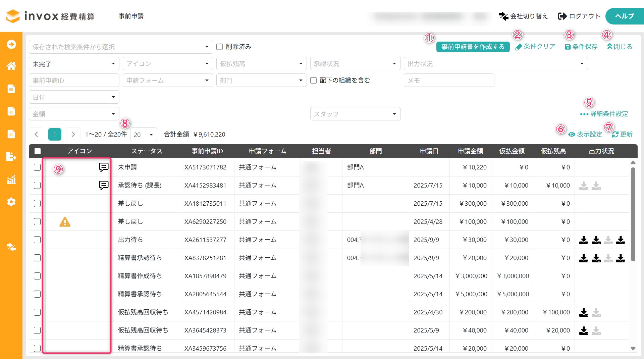Open the chart report icon in the sidebar
Image resolution: width=644 pixels, height=359 pixels.
[11, 179]
